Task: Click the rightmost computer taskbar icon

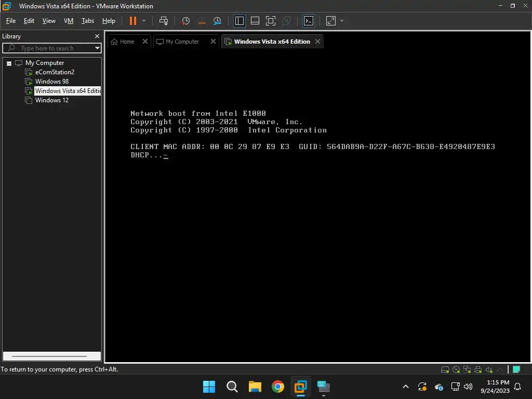Action: pos(323,387)
